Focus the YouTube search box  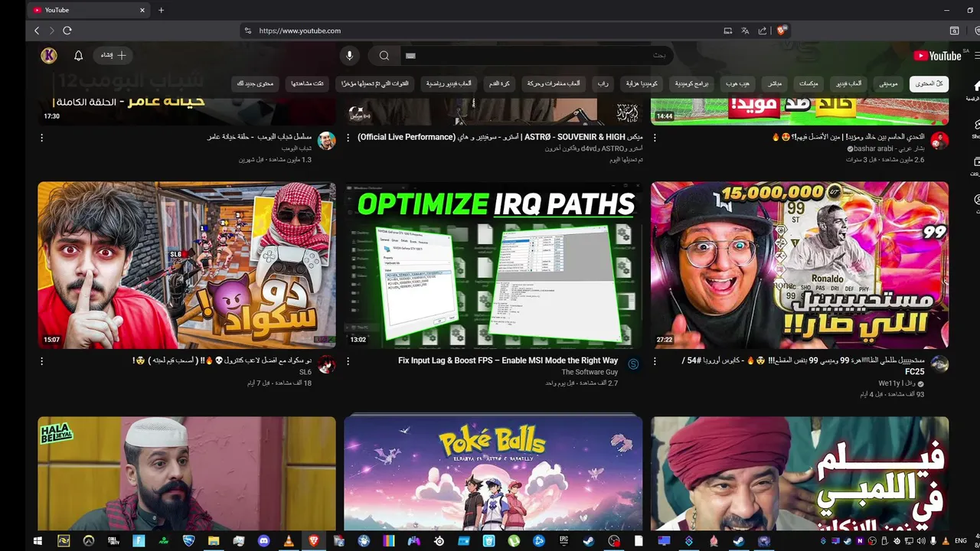pyautogui.click(x=536, y=55)
